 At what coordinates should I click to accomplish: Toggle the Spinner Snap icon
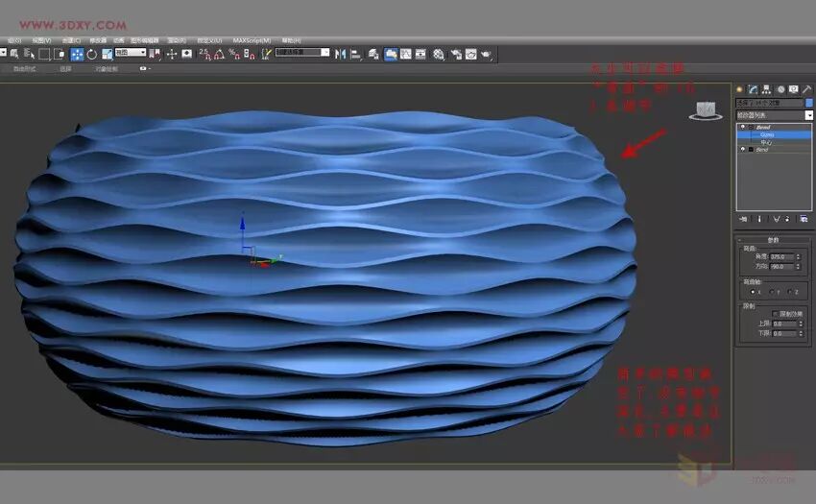(x=249, y=54)
